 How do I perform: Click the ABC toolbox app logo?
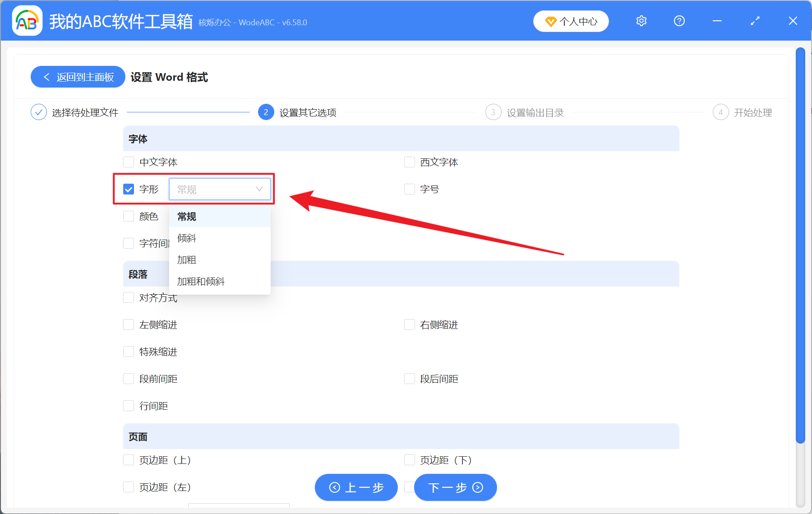pos(27,21)
